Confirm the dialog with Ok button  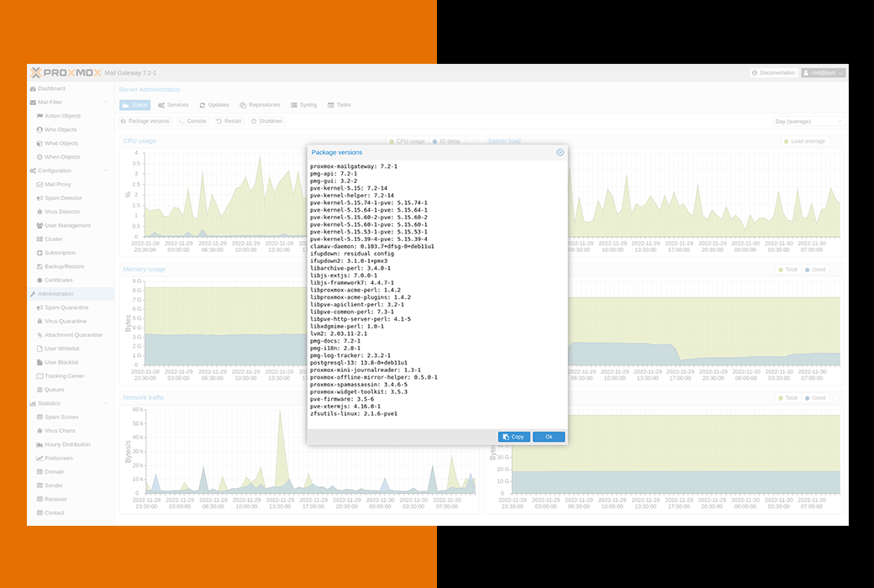click(549, 437)
